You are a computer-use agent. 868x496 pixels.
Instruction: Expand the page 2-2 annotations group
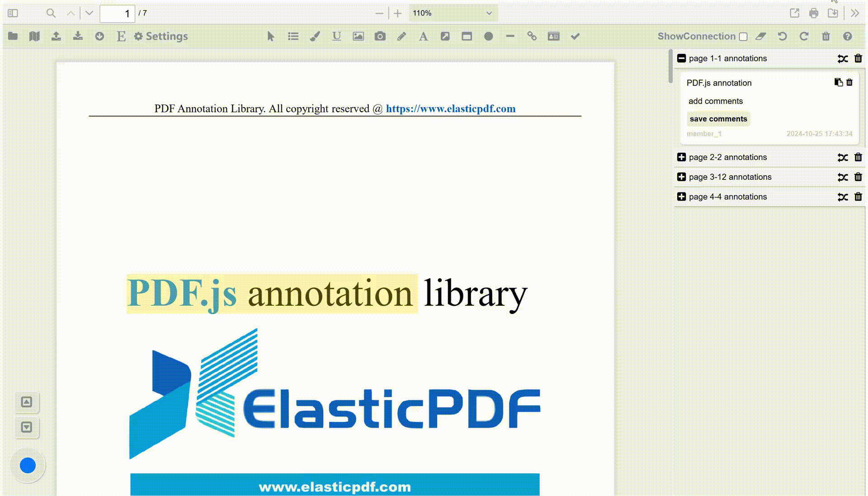click(x=681, y=157)
